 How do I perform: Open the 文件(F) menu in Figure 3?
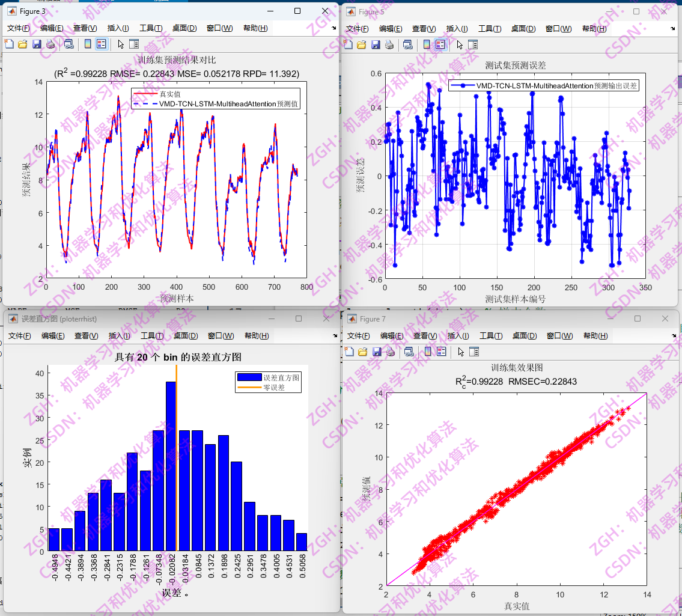pos(18,28)
